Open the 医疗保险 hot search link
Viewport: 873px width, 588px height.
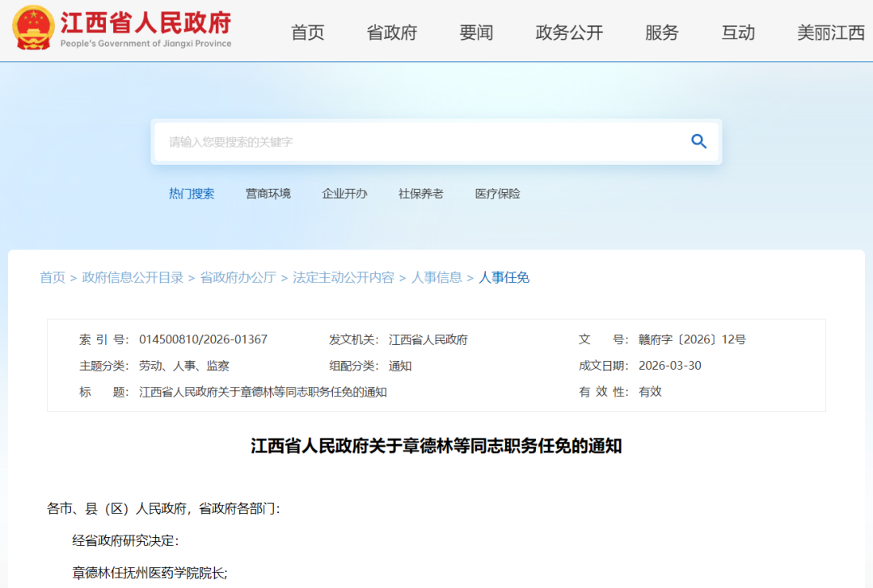[x=496, y=194]
